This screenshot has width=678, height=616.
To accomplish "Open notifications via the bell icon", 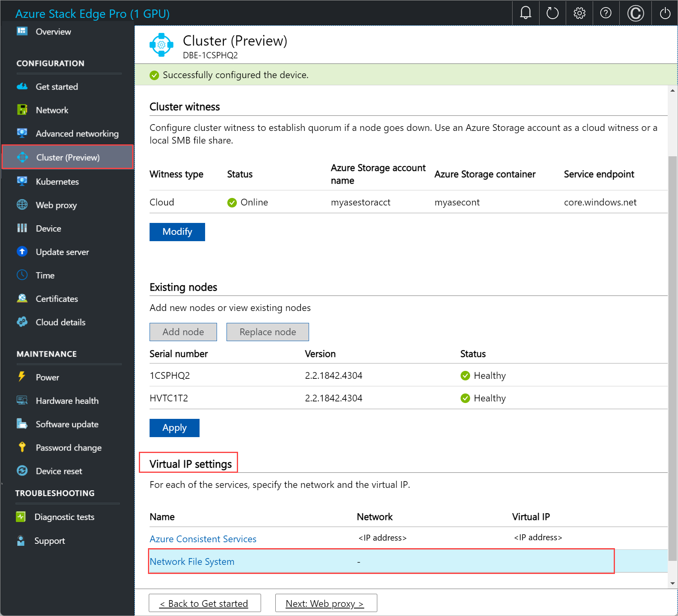I will pos(525,13).
